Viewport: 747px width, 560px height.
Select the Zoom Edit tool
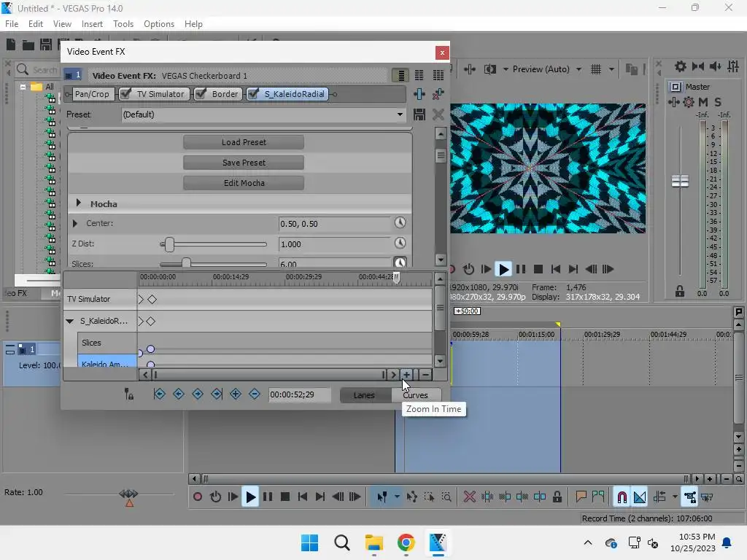point(446,497)
